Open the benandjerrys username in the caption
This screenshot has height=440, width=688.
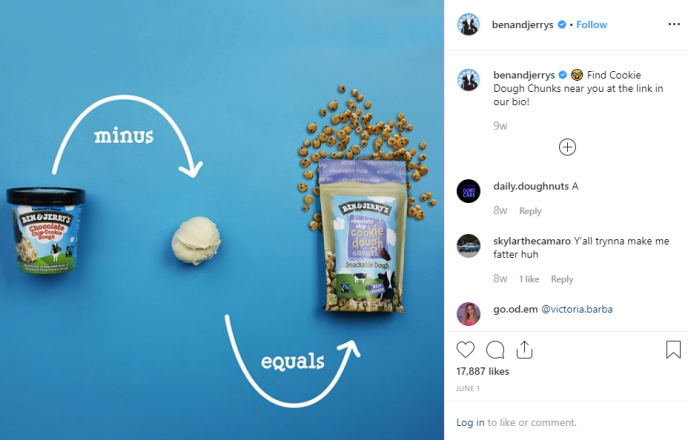pos(524,75)
